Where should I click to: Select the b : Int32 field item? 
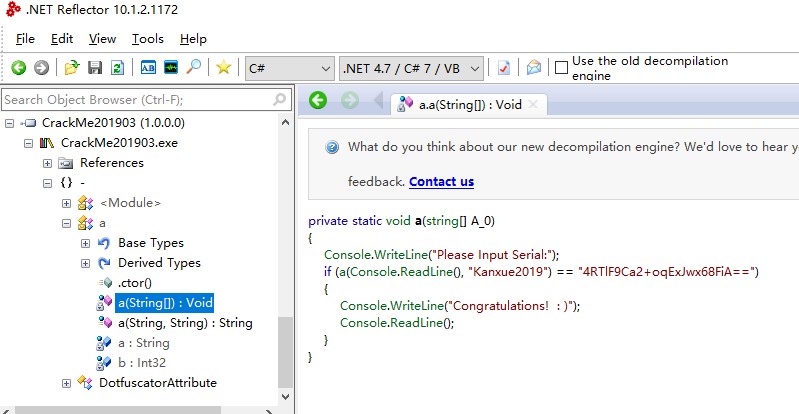point(142,363)
